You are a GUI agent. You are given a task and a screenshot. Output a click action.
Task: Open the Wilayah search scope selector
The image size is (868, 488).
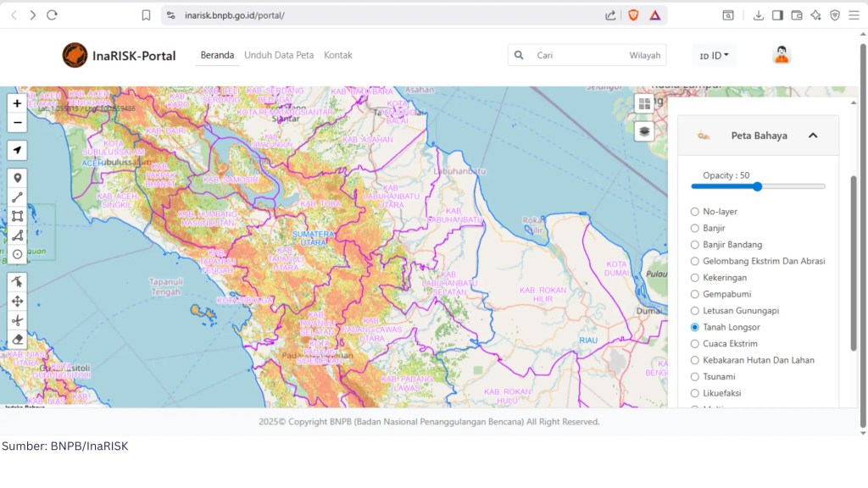[x=644, y=56]
